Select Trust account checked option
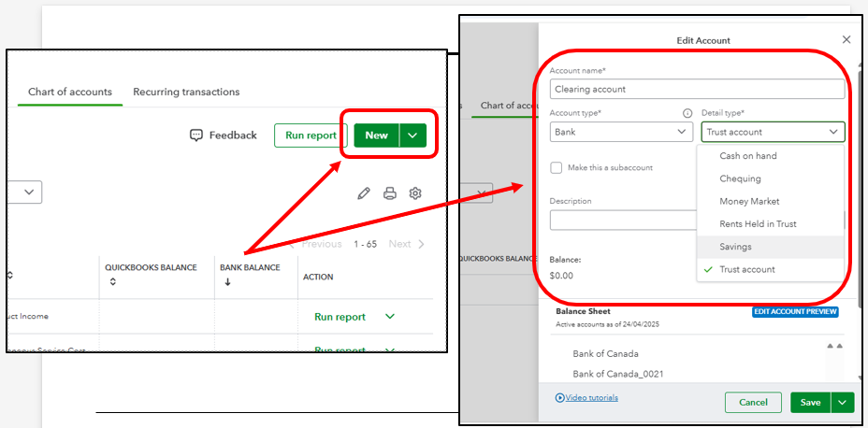The width and height of the screenshot is (868, 428). click(x=770, y=269)
